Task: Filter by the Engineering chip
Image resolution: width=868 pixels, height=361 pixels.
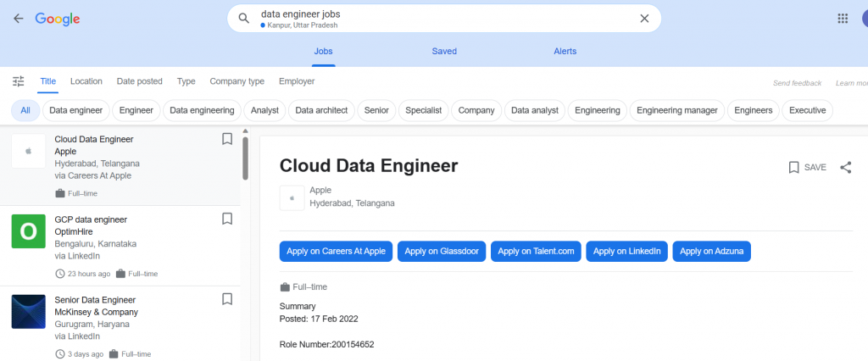Action: 598,110
